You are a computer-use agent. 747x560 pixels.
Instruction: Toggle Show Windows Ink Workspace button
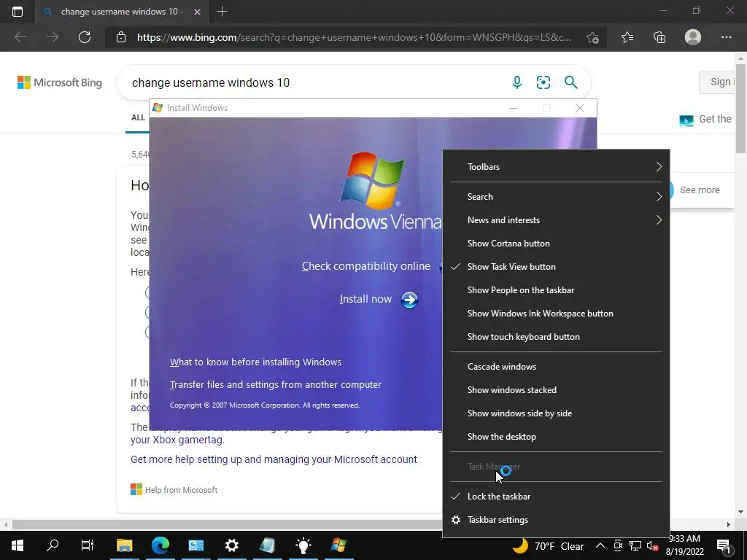556,314
